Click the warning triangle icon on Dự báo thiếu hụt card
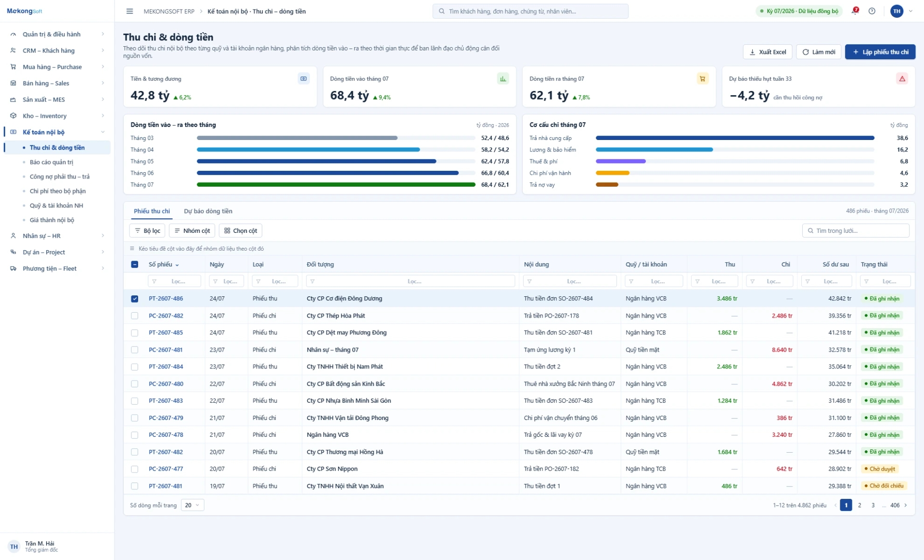 [902, 78]
